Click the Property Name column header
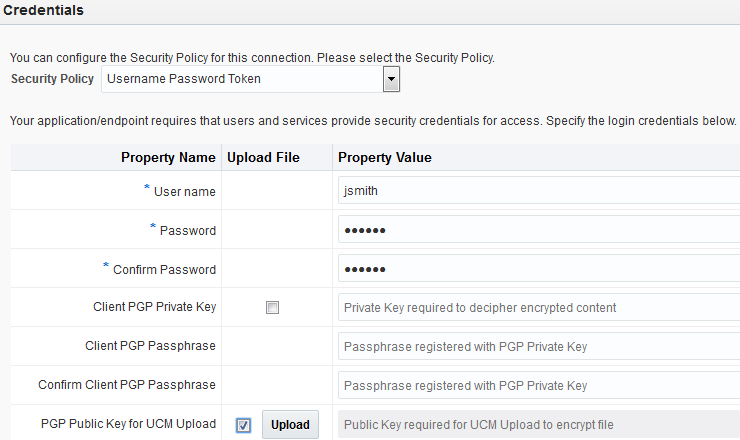 coord(168,157)
